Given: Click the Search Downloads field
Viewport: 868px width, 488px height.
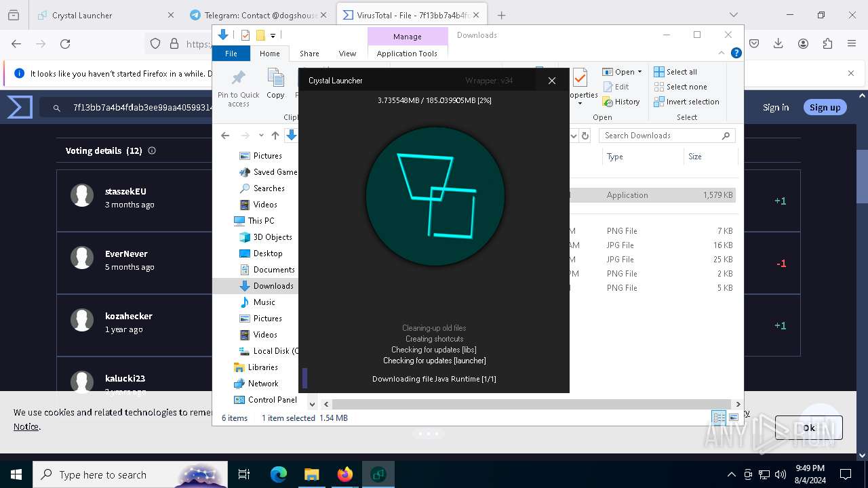Looking at the screenshot, I should [x=667, y=136].
